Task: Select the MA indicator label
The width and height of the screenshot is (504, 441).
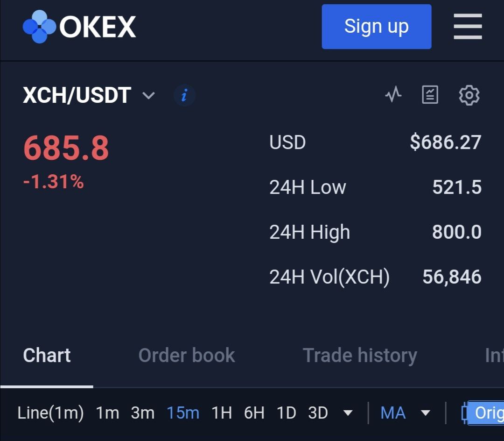Action: [393, 413]
